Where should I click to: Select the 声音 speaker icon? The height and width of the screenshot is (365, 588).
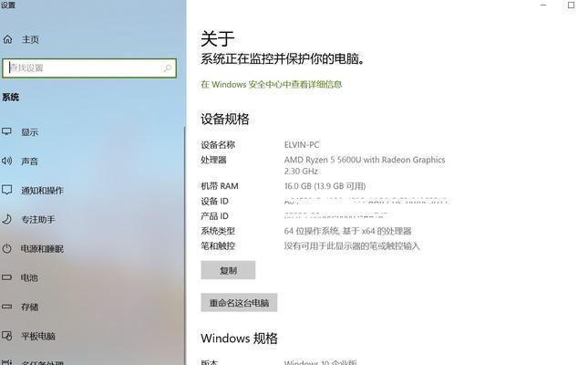[x=6, y=162]
